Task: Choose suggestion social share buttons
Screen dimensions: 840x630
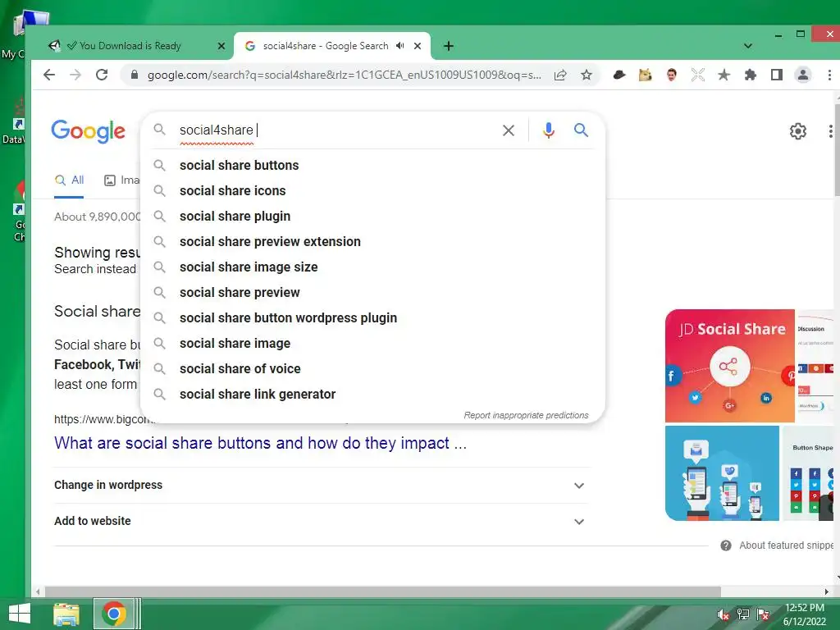Action: pyautogui.click(x=373, y=166)
